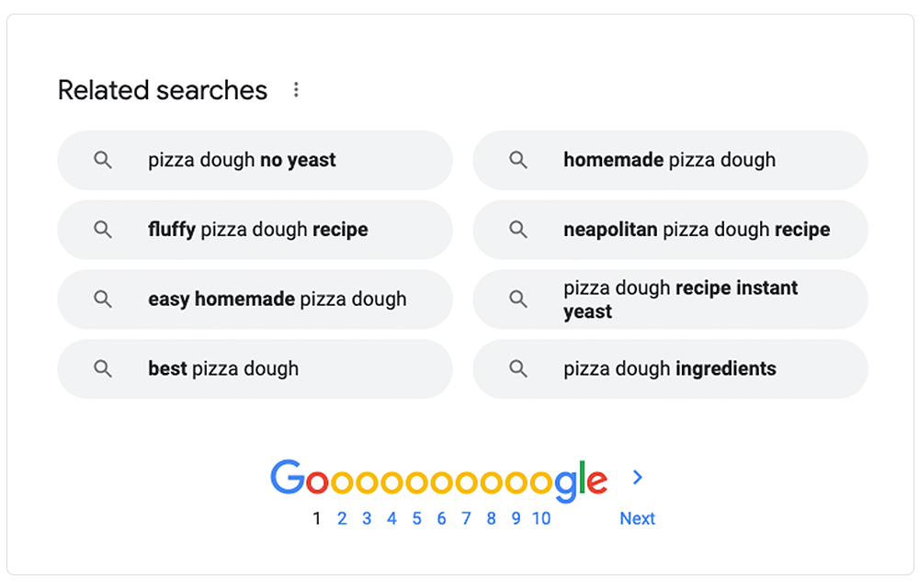Open the Related searches three-dot options menu
The height and width of the screenshot is (588, 919).
tap(296, 90)
